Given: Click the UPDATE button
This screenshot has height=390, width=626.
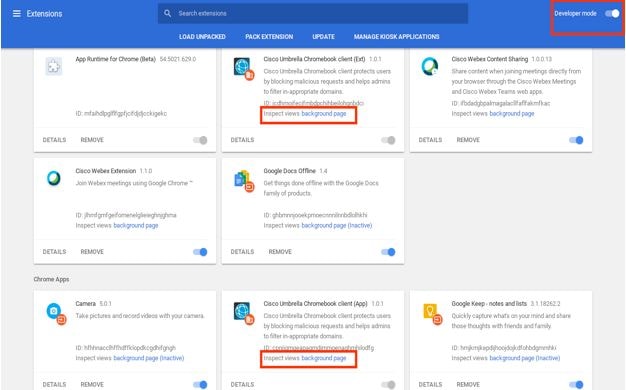Looking at the screenshot, I should (323, 36).
